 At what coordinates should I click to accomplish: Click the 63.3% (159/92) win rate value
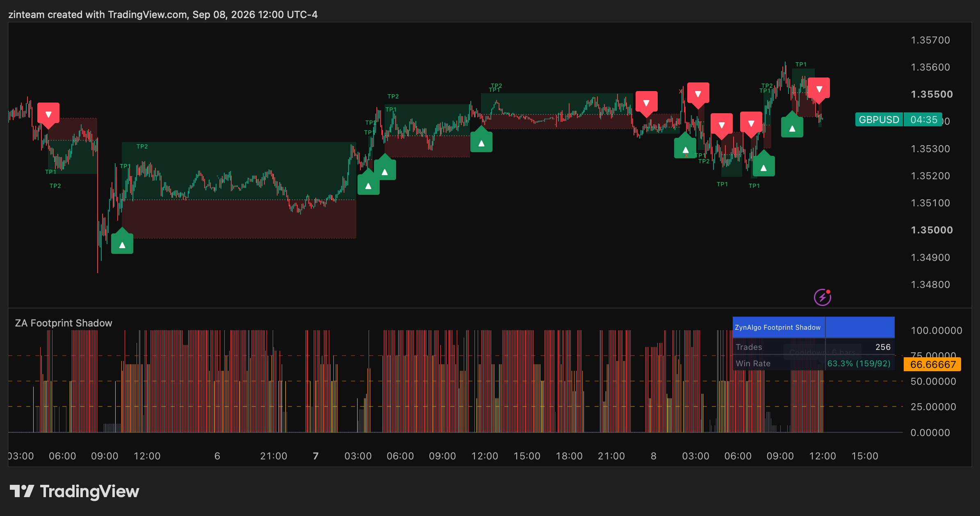coord(859,363)
